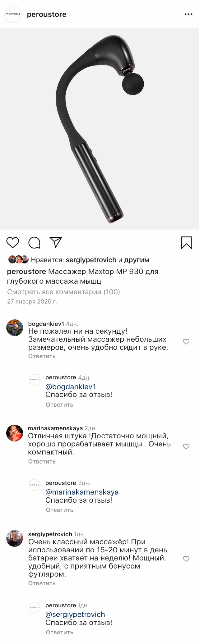Share the post with paper plane icon
Screen dimensions: 199x644
56,242
